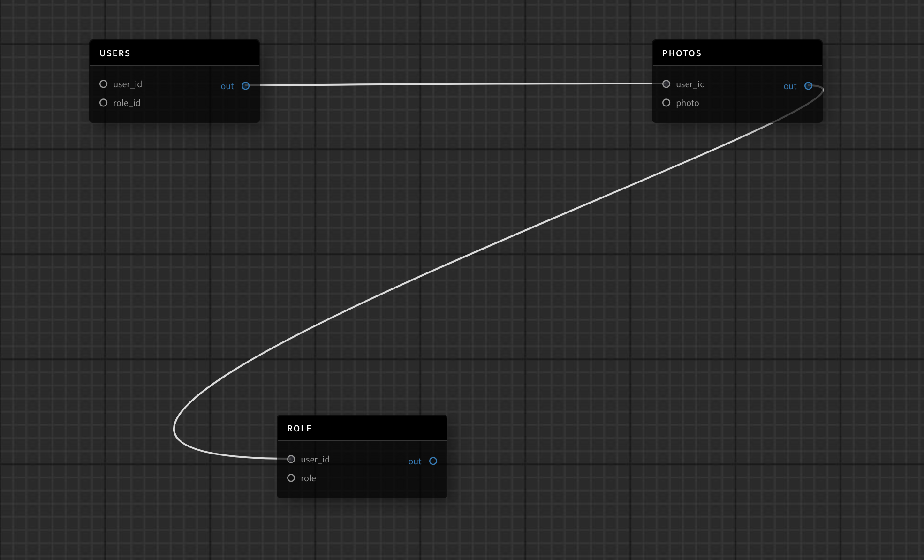The height and width of the screenshot is (560, 924).
Task: Click user_id input port on USERS node
Action: pos(104,84)
